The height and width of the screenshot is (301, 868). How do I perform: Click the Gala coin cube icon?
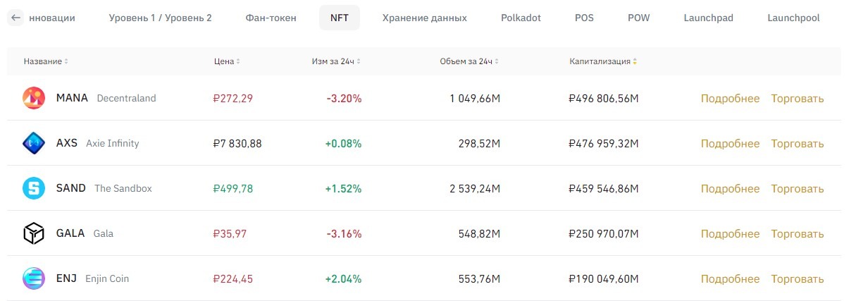[x=33, y=233]
